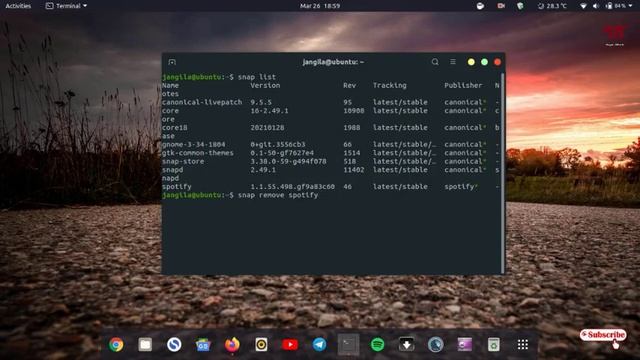The image size is (640, 360).
Task: Click 'gtk-common-themes' package name
Action: (198, 153)
